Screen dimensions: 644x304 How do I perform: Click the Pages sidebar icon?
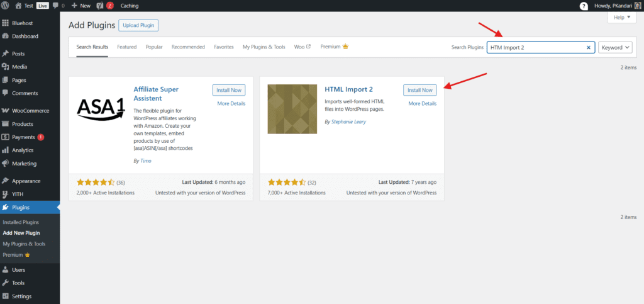click(x=5, y=80)
